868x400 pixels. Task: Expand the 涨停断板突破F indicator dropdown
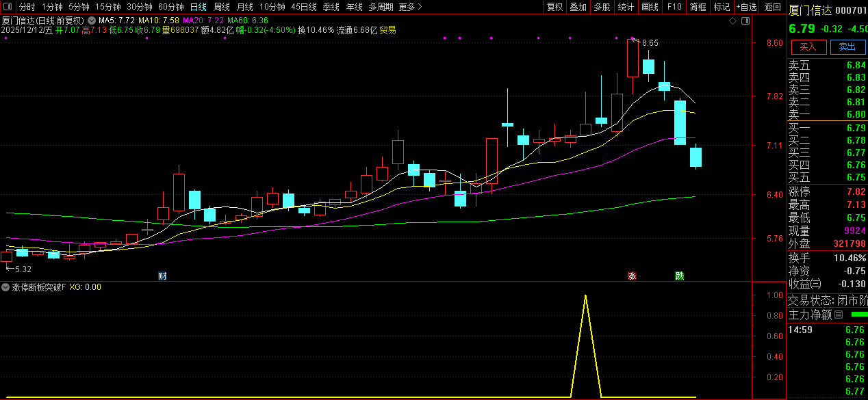click(x=6, y=287)
